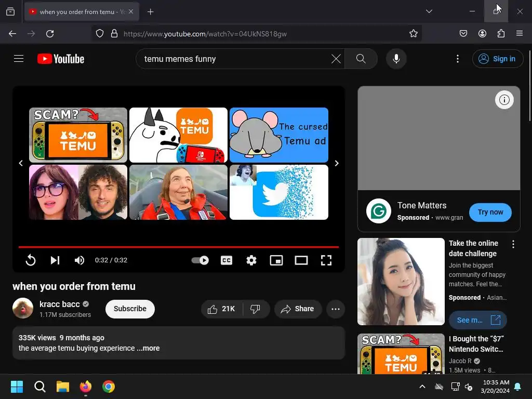Switch to theater mode
The image size is (532, 399).
(301, 260)
